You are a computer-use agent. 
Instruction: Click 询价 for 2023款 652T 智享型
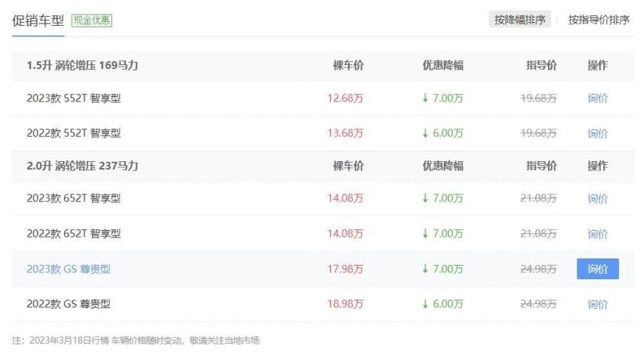(597, 198)
